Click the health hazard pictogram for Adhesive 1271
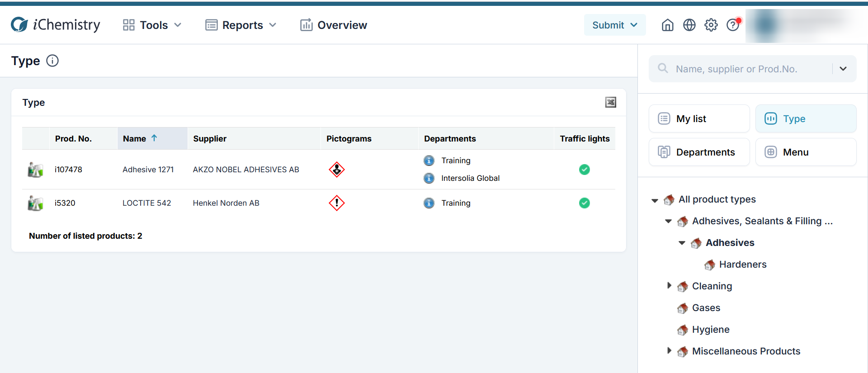Image resolution: width=868 pixels, height=373 pixels. (x=337, y=170)
